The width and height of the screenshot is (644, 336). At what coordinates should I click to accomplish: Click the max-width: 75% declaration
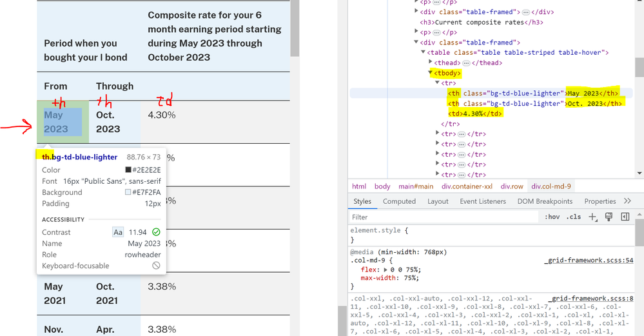[390, 278]
